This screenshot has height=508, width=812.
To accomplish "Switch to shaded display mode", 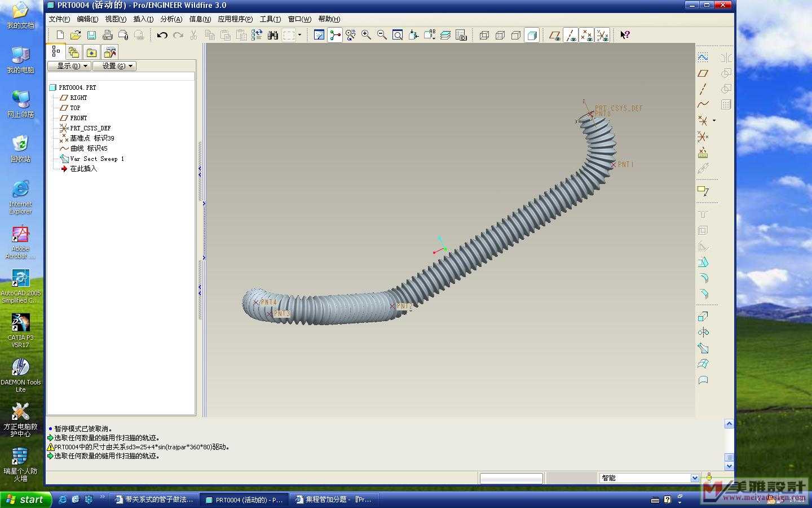I will 531,35.
